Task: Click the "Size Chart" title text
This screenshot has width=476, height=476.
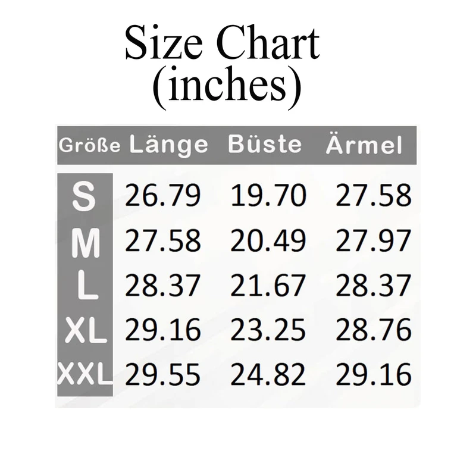Action: point(221,45)
